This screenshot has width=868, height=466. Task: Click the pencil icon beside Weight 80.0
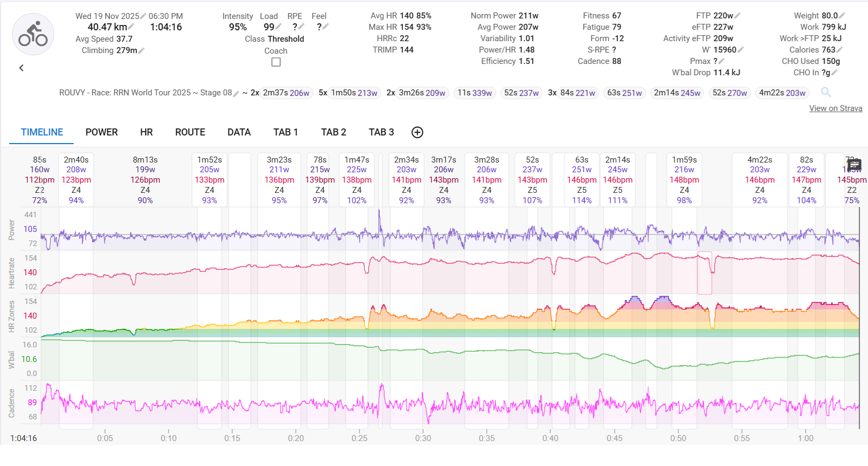click(x=841, y=16)
